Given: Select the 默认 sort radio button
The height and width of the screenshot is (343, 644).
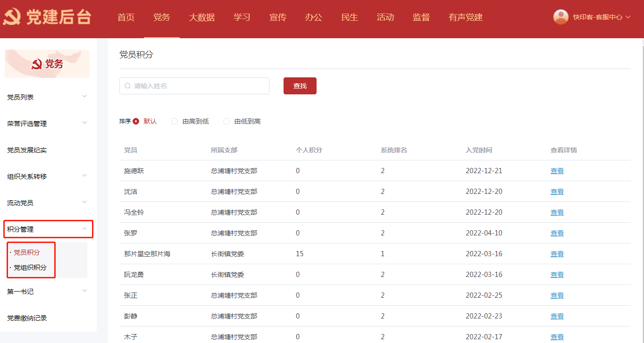Looking at the screenshot, I should tap(136, 121).
